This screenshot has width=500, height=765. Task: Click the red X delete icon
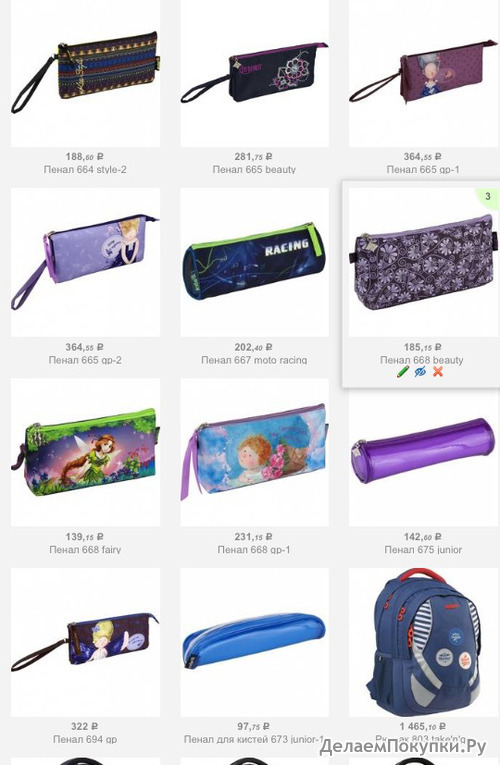(x=438, y=372)
